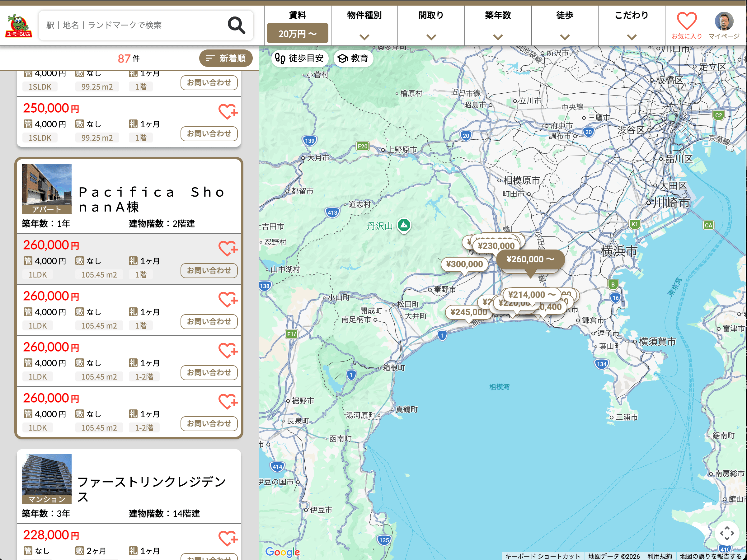The width and height of the screenshot is (747, 560).
Task: Open the newest-first sort button
Action: pyautogui.click(x=226, y=58)
